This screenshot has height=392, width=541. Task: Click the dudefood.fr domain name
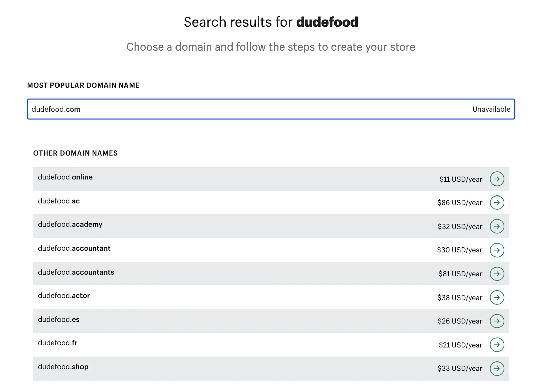point(58,343)
